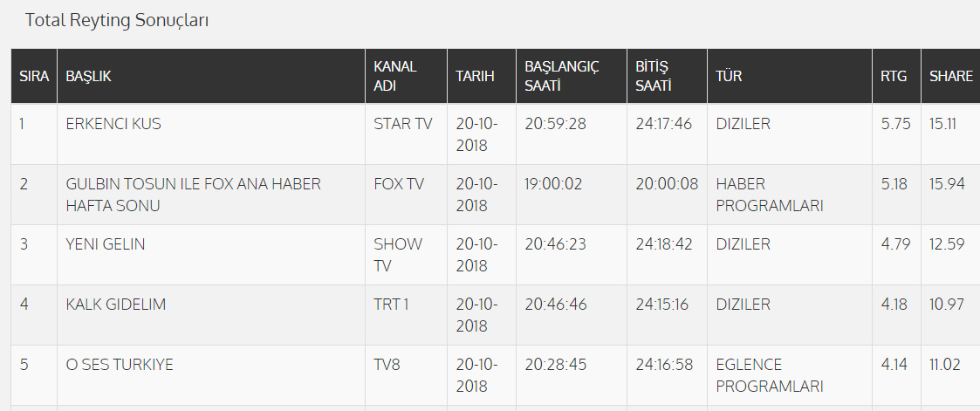Click the SHARE column header
The width and height of the screenshot is (980, 411).
pos(950,76)
